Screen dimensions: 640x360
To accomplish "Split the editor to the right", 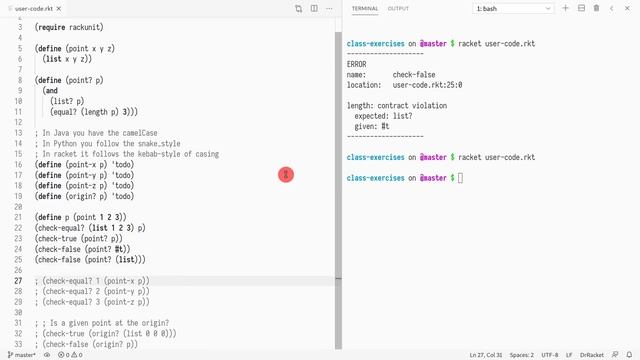I will click(x=314, y=9).
